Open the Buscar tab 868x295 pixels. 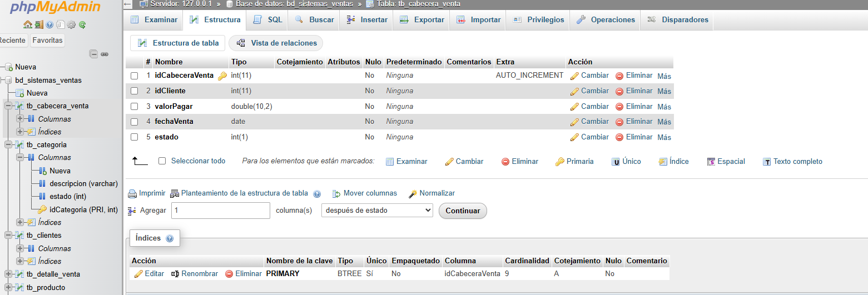pyautogui.click(x=314, y=20)
